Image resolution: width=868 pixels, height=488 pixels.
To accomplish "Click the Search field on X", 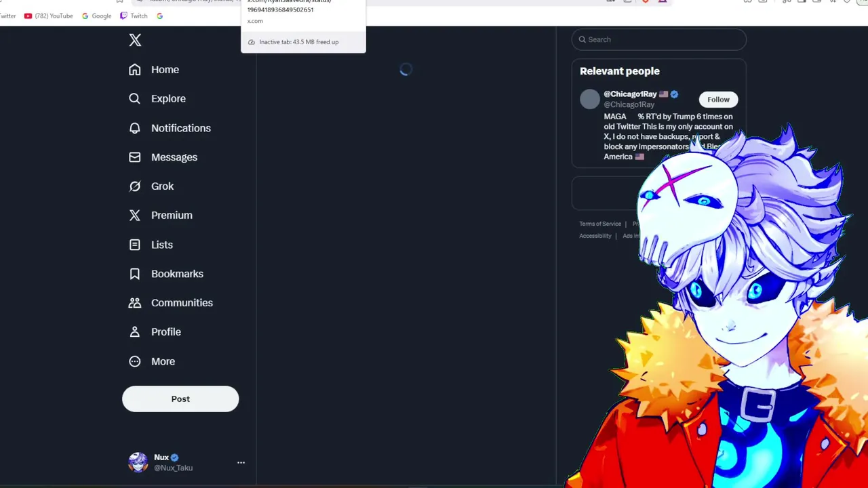I will 658,39.
